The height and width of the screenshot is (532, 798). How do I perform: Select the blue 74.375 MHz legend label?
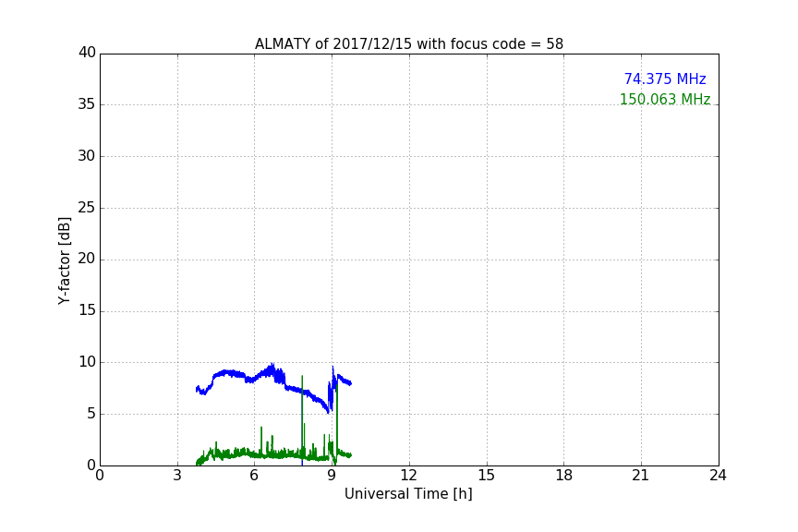tap(665, 79)
